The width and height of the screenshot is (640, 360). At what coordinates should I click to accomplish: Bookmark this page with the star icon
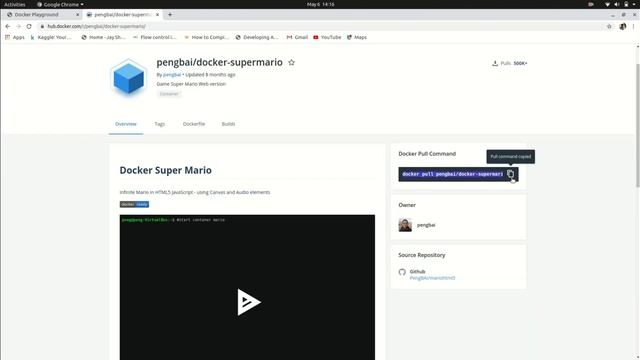point(609,26)
